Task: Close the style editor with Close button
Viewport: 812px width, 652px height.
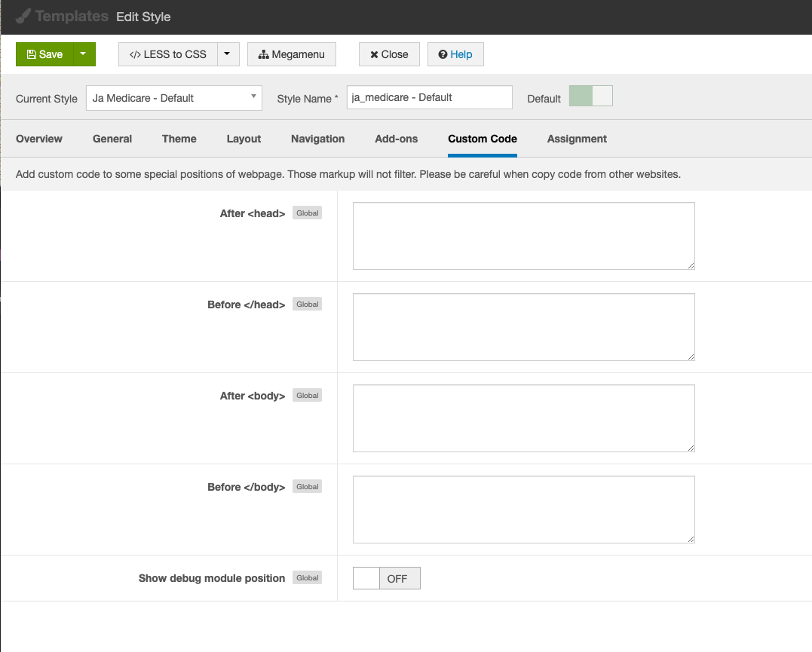Action: click(x=389, y=54)
